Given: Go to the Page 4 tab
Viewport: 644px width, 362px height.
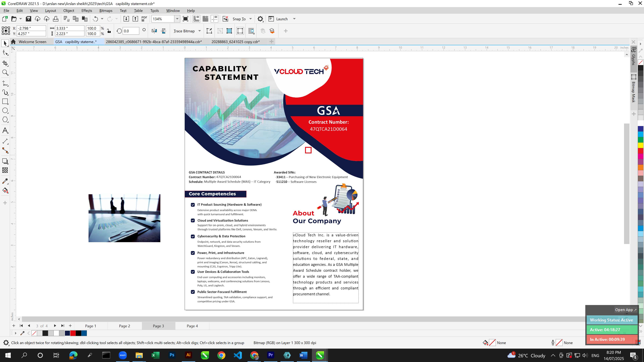Looking at the screenshot, I should click(x=192, y=326).
